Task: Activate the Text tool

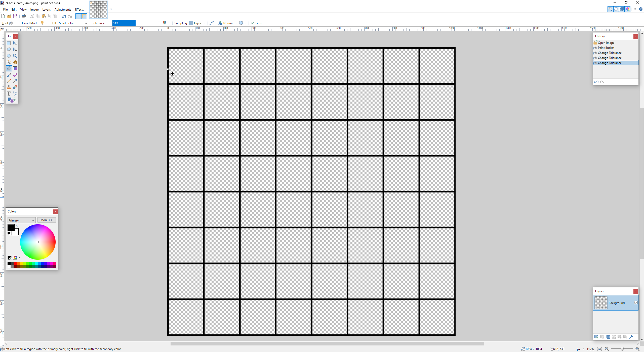Action: tap(9, 93)
